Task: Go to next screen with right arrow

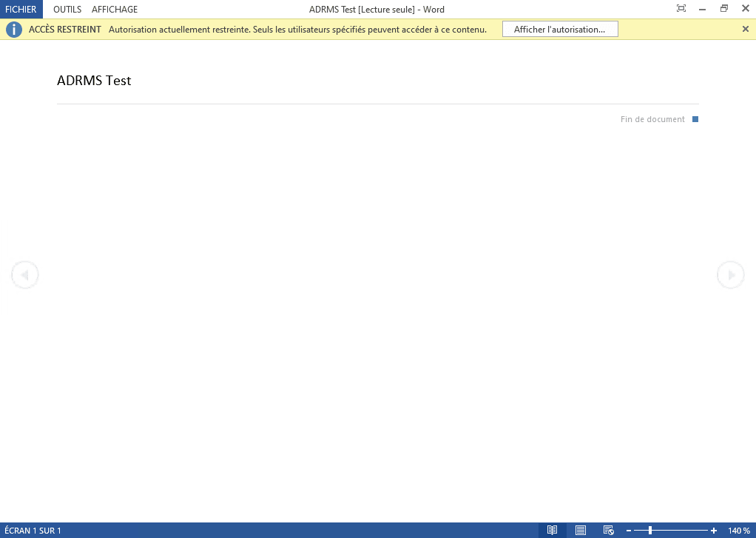Action: click(x=731, y=275)
